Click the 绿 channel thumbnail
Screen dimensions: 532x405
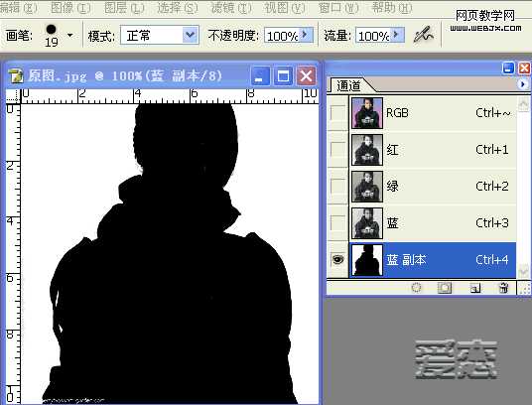click(367, 187)
